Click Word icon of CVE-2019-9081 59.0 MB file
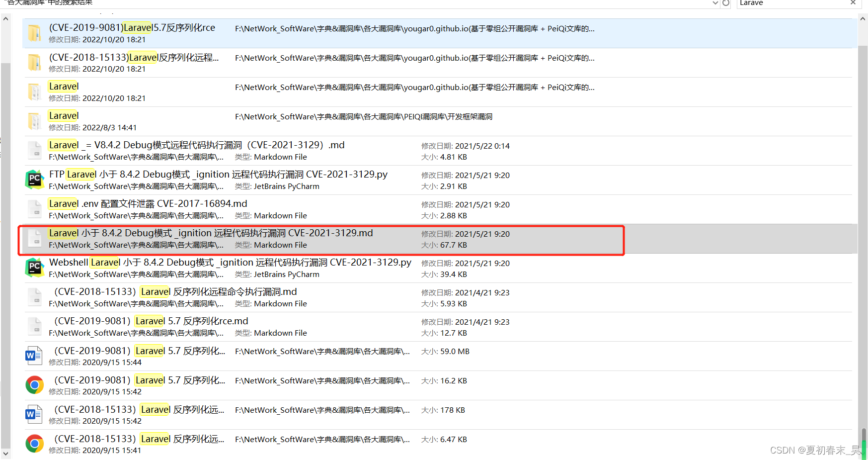868x460 pixels. point(34,356)
